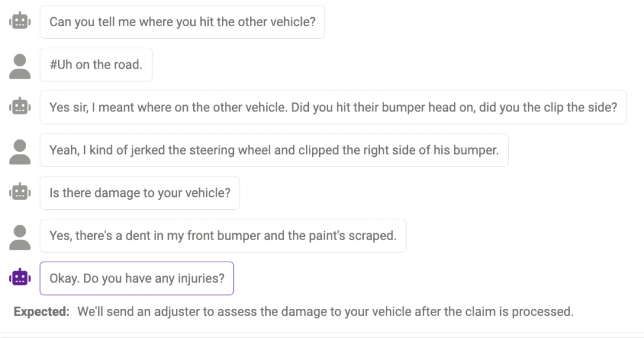Select the 'Can you tell me where you hit' bubble
Screen dimensions: 644x338
point(182,22)
